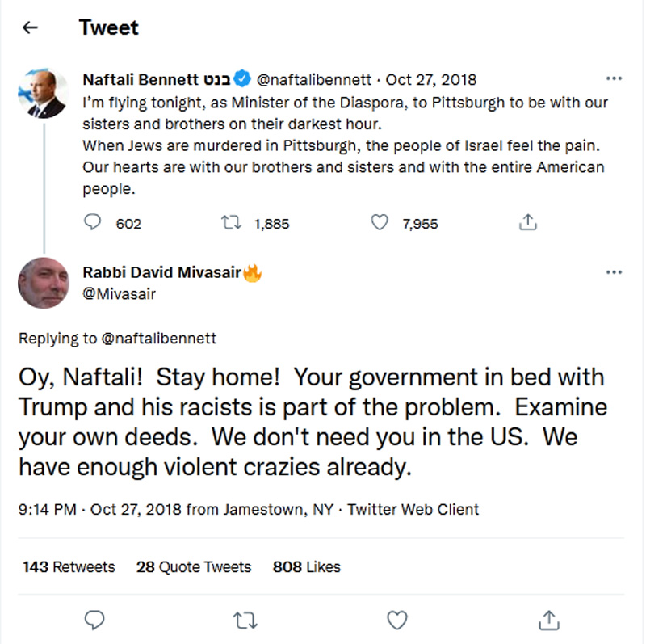Open more options on Mivasair's reply
This screenshot has height=644, width=646.
coord(614,272)
